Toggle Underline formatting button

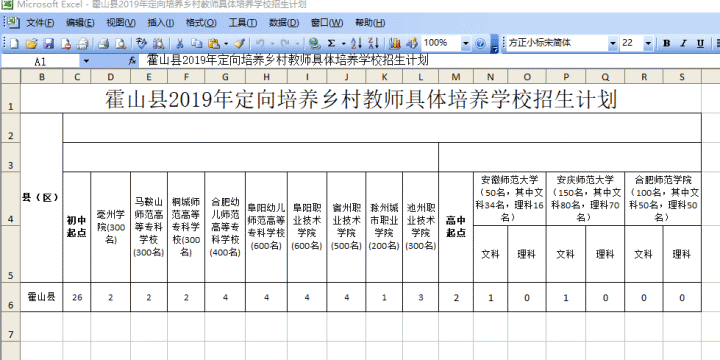(x=700, y=44)
